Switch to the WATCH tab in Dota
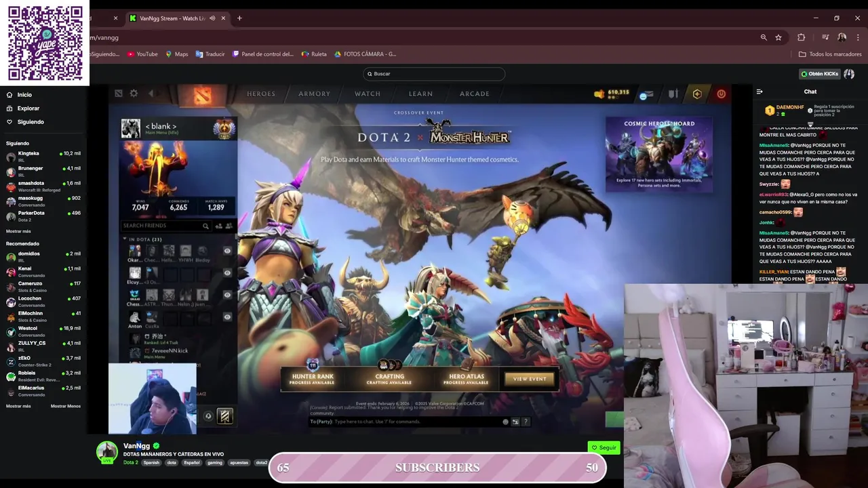Screen dimensions: 868x488 point(368,94)
